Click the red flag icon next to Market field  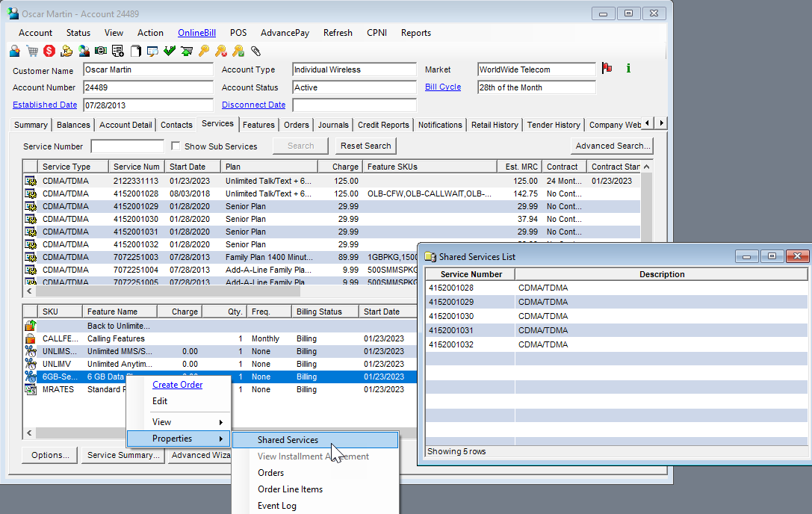[607, 67]
